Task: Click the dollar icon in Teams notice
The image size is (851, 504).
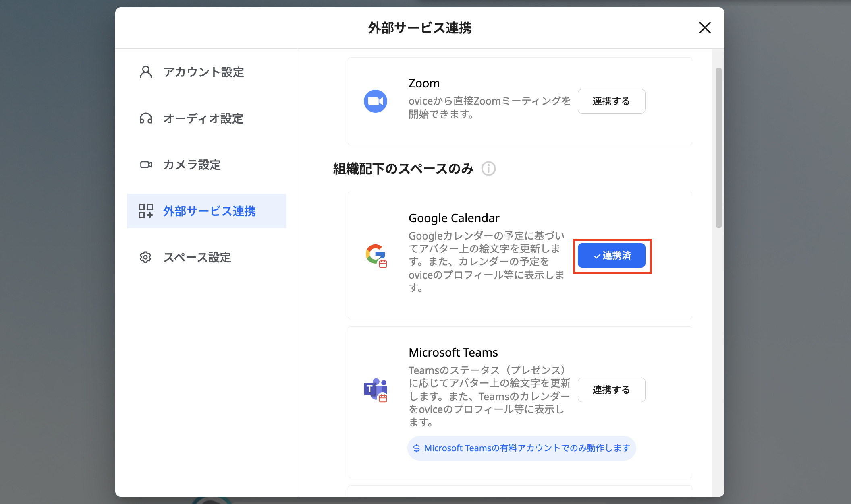Action: pyautogui.click(x=417, y=448)
